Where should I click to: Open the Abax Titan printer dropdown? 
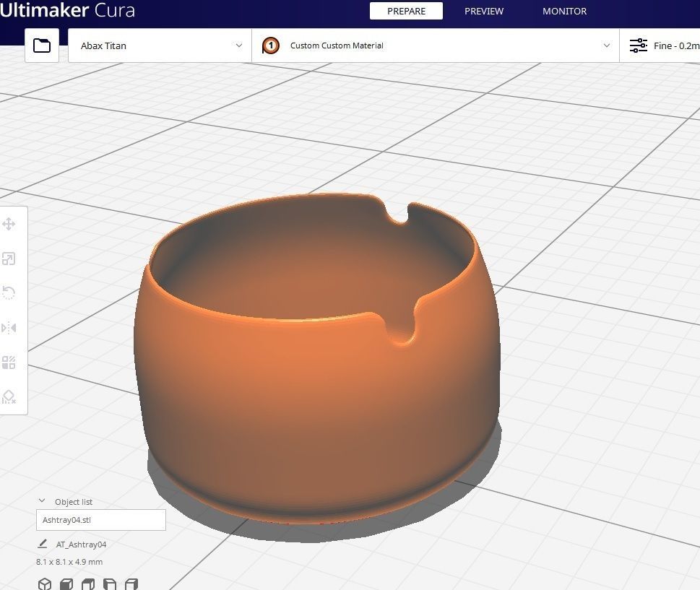[160, 45]
